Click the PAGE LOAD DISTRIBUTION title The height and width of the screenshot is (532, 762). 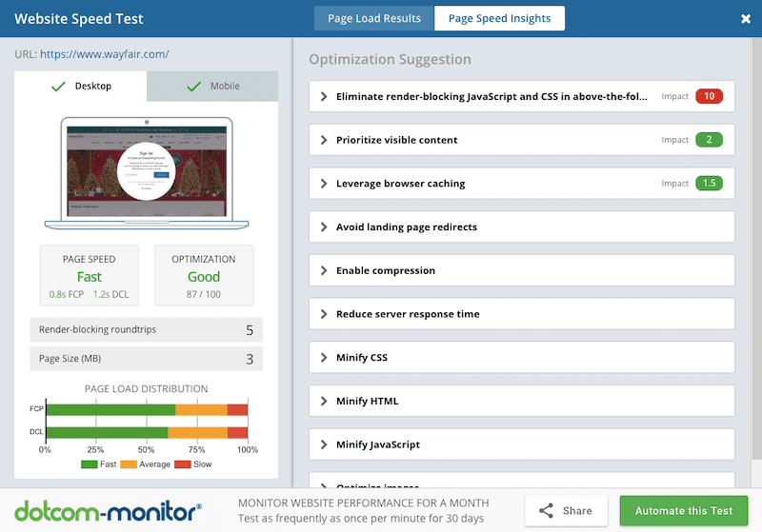click(x=147, y=389)
